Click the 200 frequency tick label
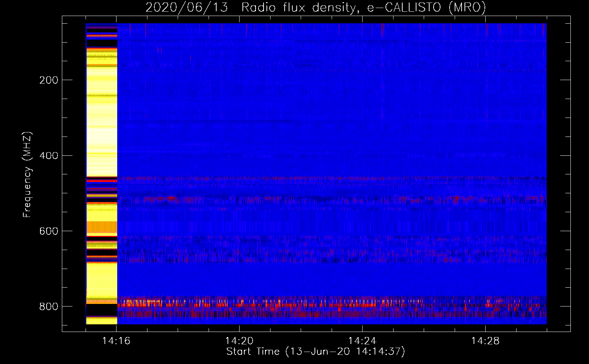The image size is (589, 364). point(48,80)
